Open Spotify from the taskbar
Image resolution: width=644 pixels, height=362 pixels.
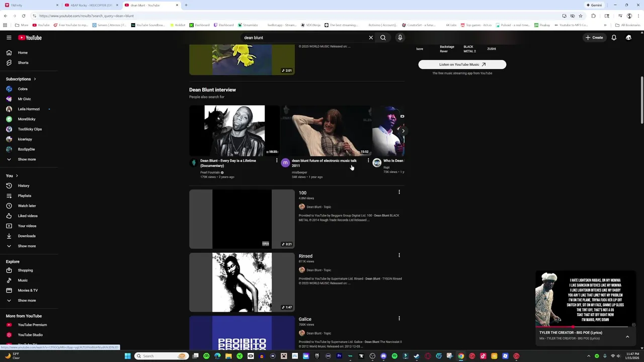(x=394, y=356)
